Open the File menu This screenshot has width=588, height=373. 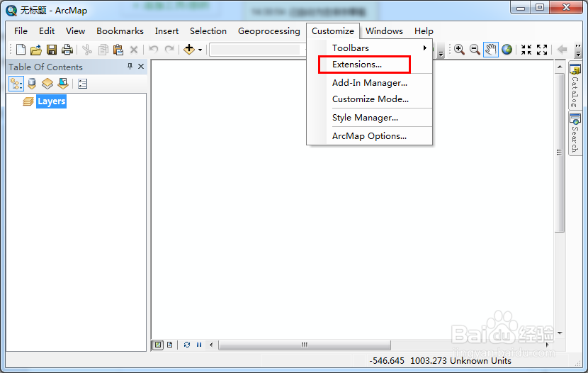click(21, 31)
